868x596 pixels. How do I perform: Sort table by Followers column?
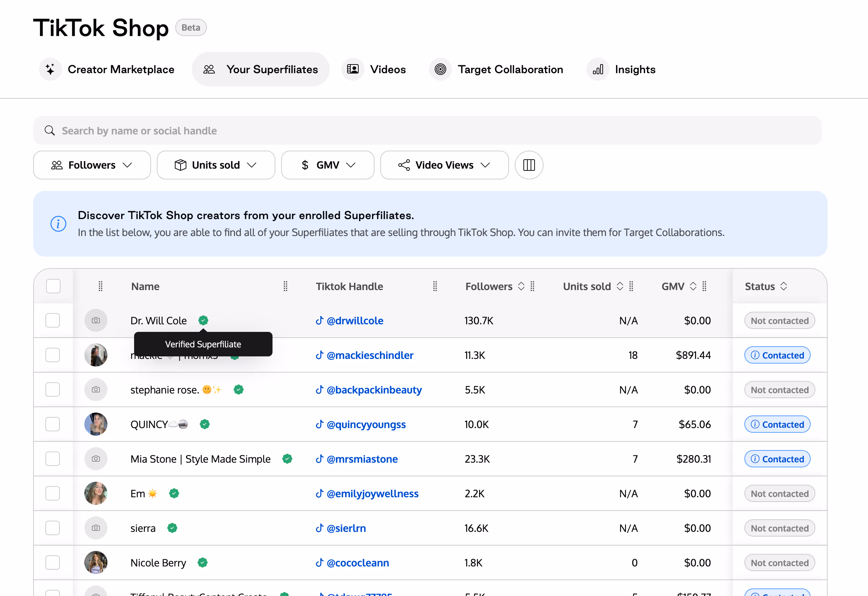click(521, 286)
